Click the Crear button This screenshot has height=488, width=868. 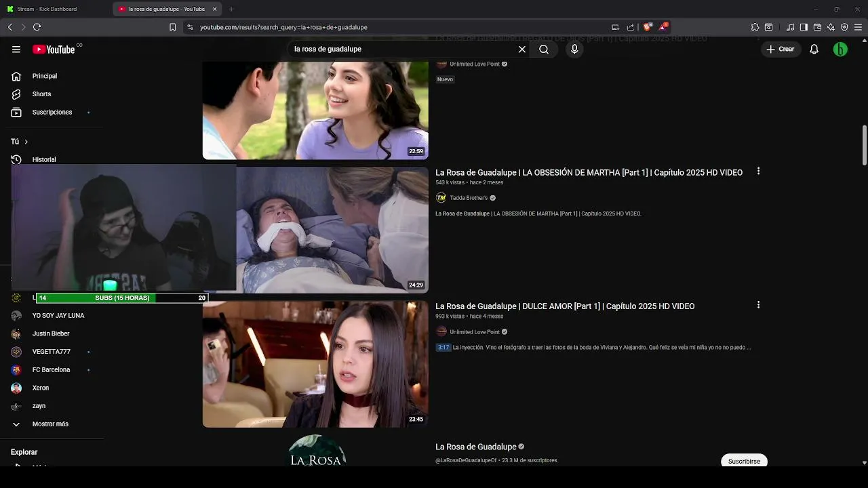(780, 49)
